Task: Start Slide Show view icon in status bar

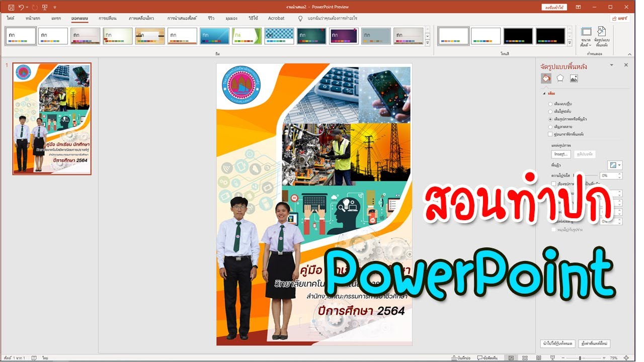Action: [553, 358]
